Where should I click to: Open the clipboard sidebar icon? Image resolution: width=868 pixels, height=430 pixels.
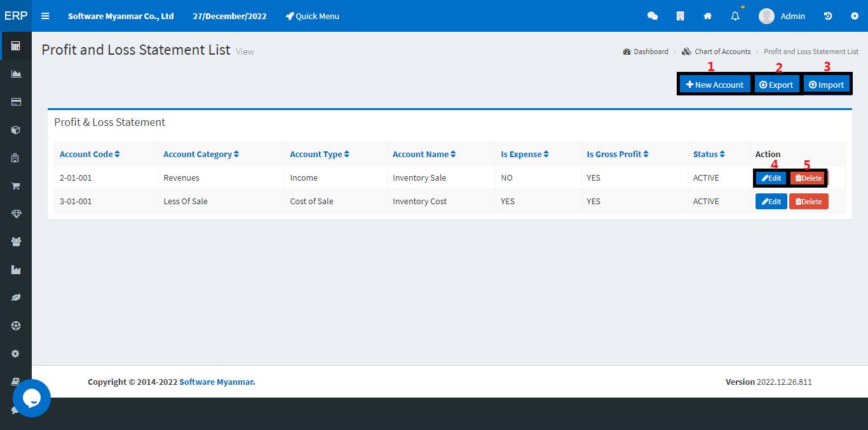tap(16, 158)
